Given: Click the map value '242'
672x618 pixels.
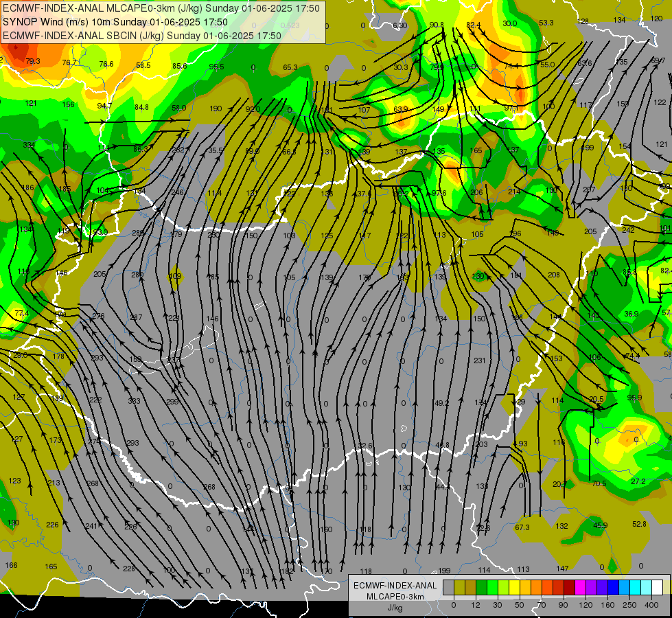Looking at the screenshot, I should coord(628,230).
